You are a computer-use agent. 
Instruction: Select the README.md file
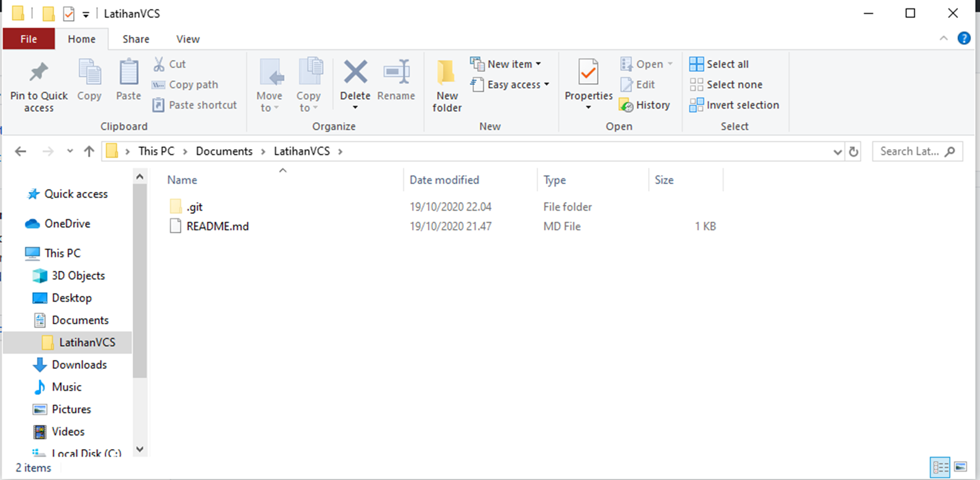[x=218, y=226]
